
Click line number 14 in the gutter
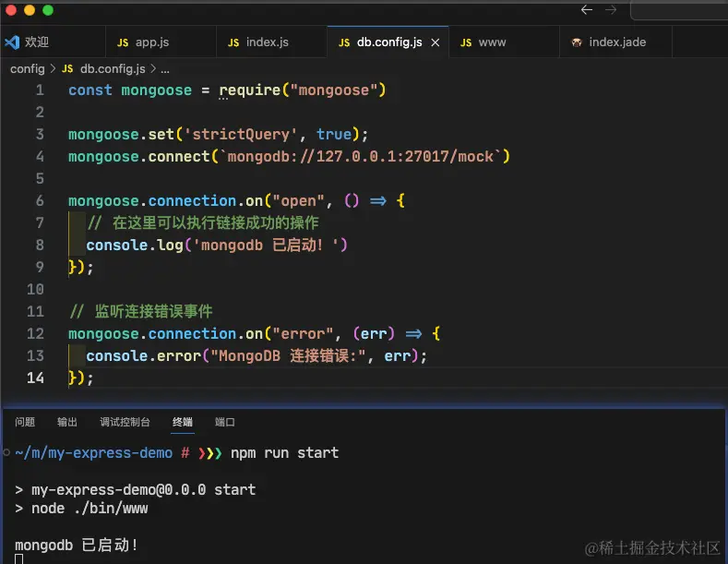35,378
